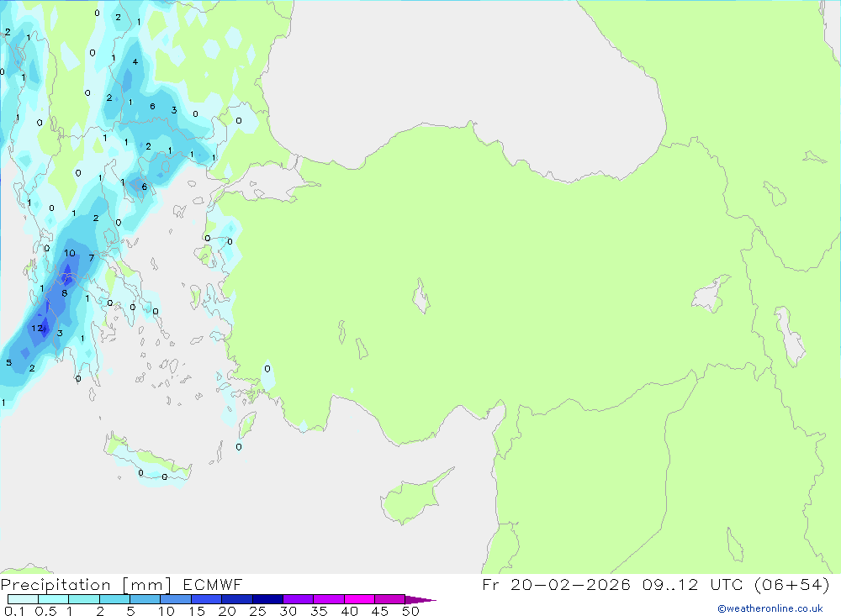Pick the 10–15 mm legend color swatch
Image resolution: width=841 pixels, height=616 pixels.
pos(176,599)
